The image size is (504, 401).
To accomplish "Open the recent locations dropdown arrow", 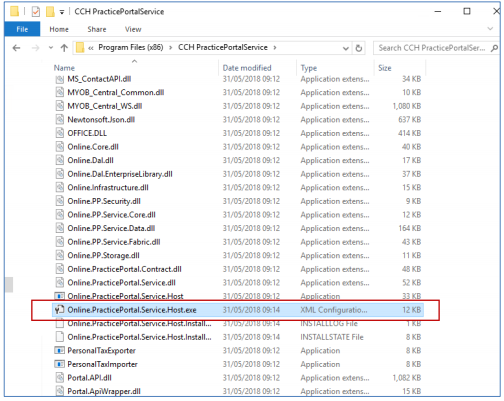I will click(x=51, y=48).
